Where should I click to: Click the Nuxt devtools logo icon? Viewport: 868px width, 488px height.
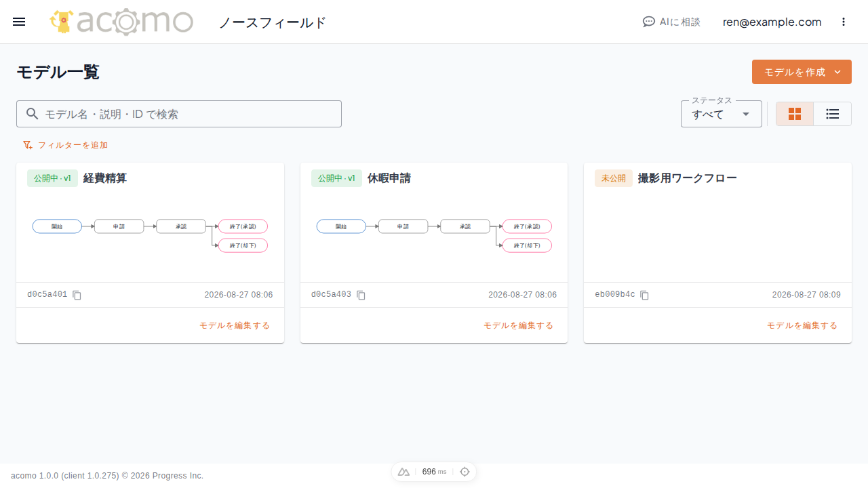click(x=403, y=472)
